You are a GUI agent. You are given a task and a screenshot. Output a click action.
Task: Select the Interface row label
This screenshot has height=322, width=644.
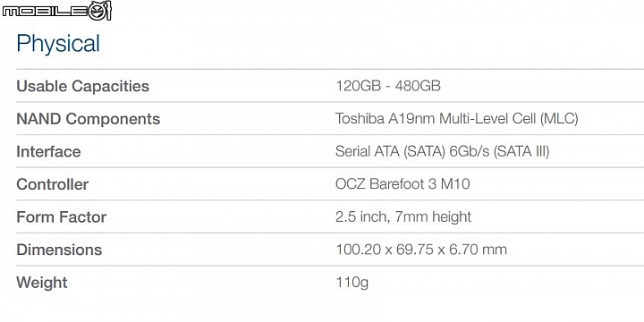[x=48, y=151]
